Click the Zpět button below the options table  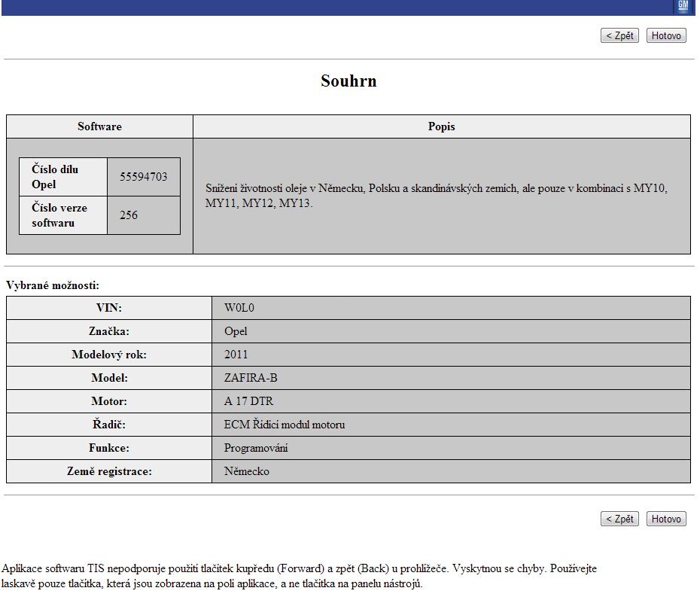[x=619, y=519]
